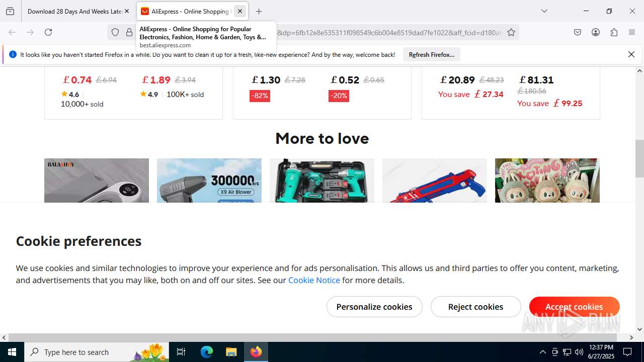Click Reject cookies

(x=475, y=307)
